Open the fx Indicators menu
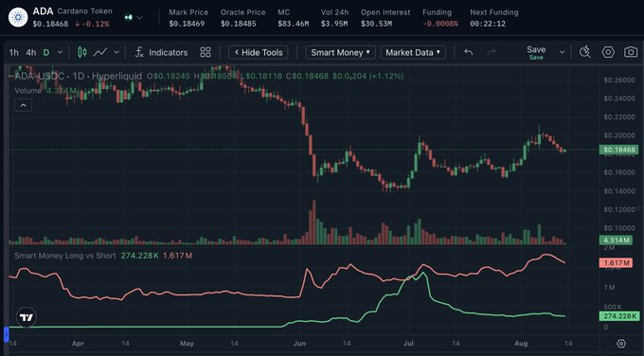Screen dimensions: 644x356 pos(161,53)
